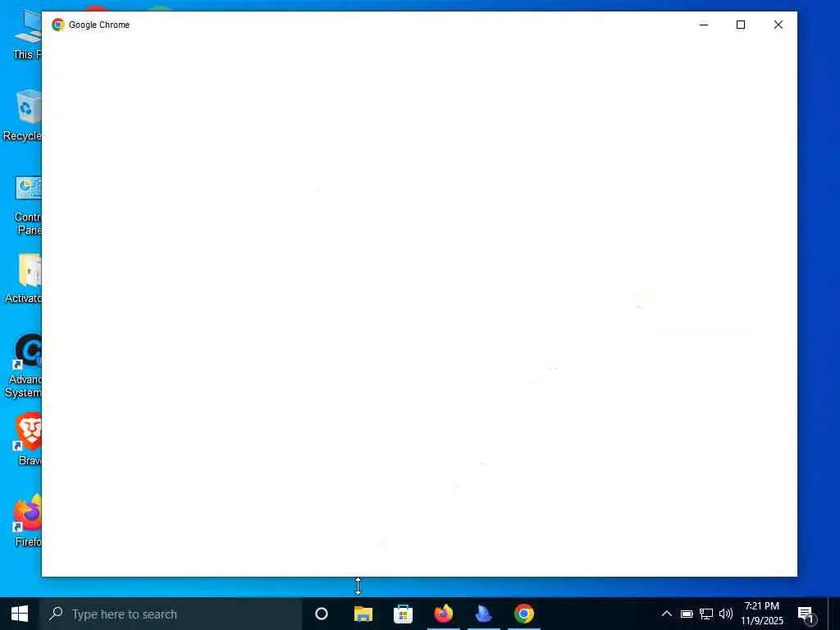Check battery status in system tray
Screen dimensions: 840x630
tap(687, 614)
